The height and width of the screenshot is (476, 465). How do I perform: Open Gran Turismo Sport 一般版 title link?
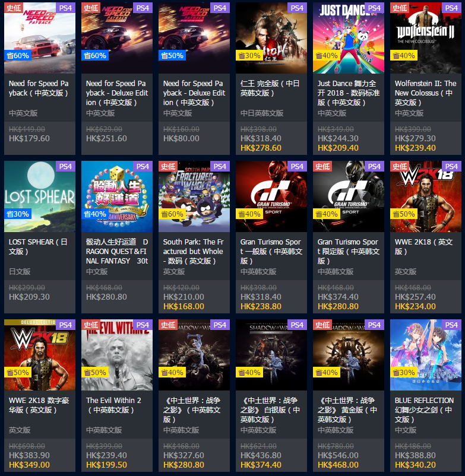(271, 252)
